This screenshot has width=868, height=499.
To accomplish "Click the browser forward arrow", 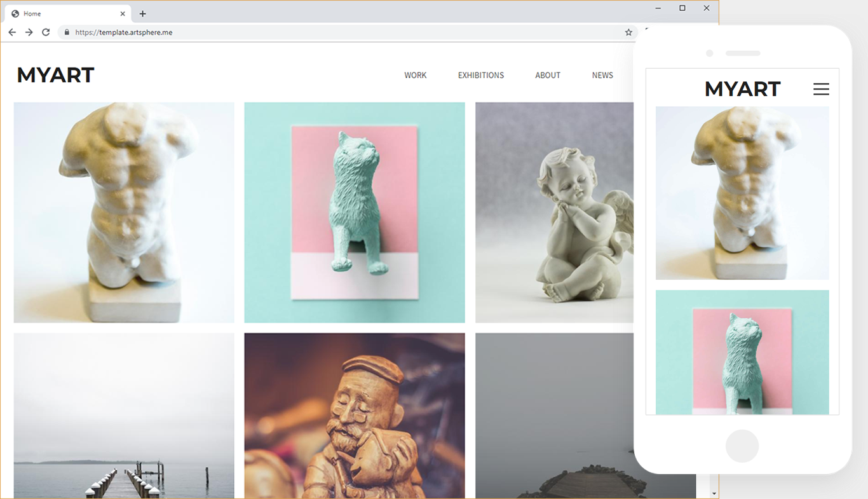I will (29, 32).
